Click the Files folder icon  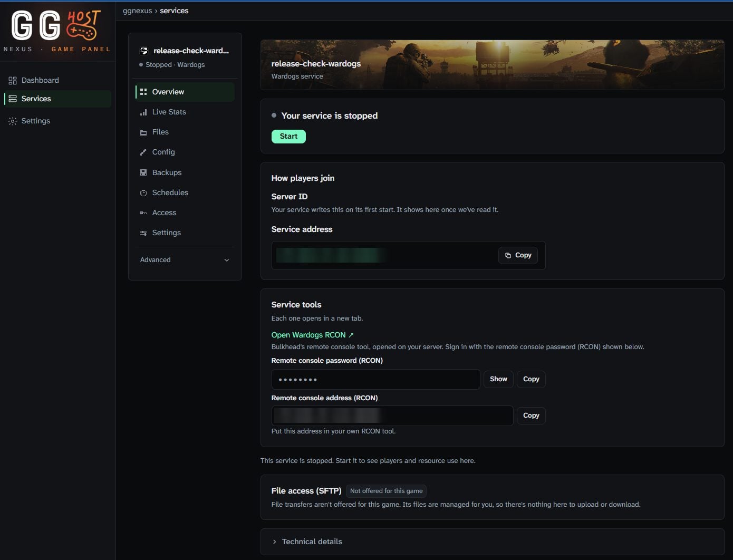click(x=143, y=132)
